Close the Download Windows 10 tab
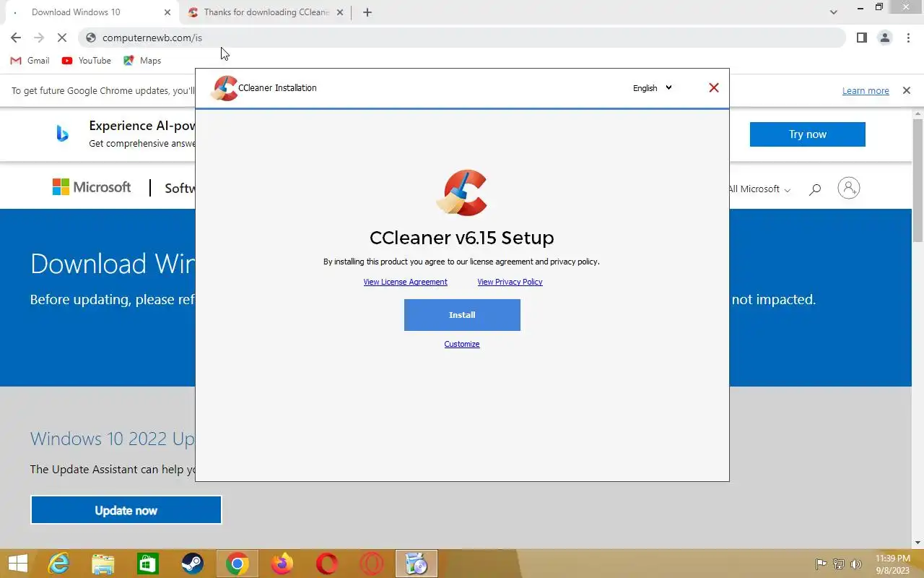The width and height of the screenshot is (924, 578). pos(167,12)
